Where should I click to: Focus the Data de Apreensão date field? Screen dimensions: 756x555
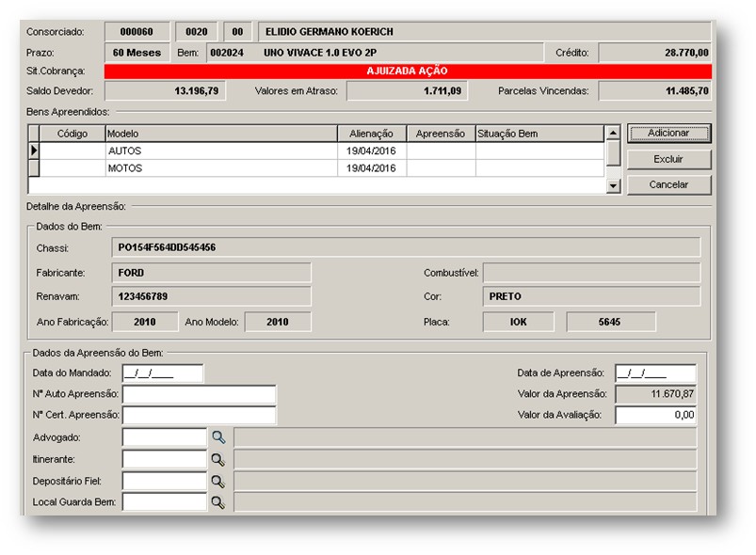pos(655,373)
